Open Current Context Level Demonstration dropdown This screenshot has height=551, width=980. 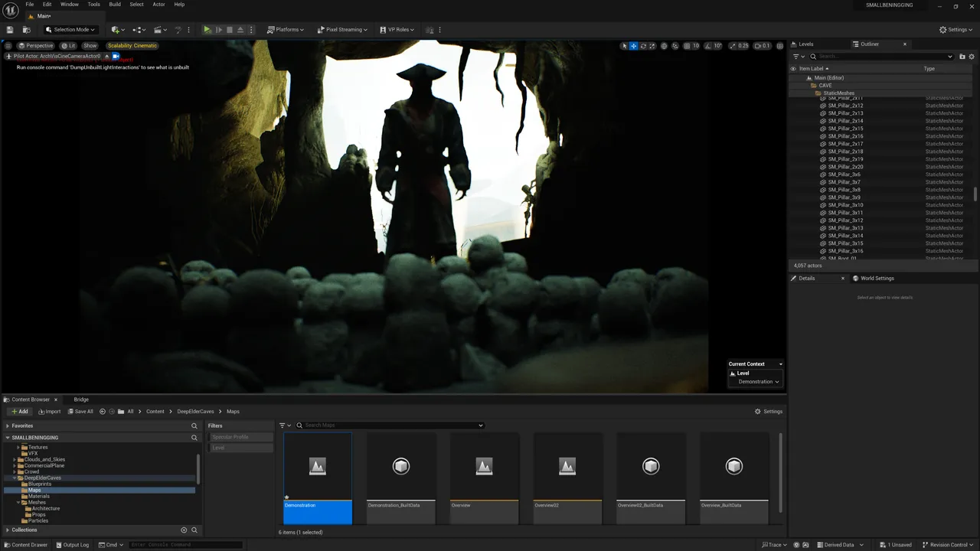(759, 382)
